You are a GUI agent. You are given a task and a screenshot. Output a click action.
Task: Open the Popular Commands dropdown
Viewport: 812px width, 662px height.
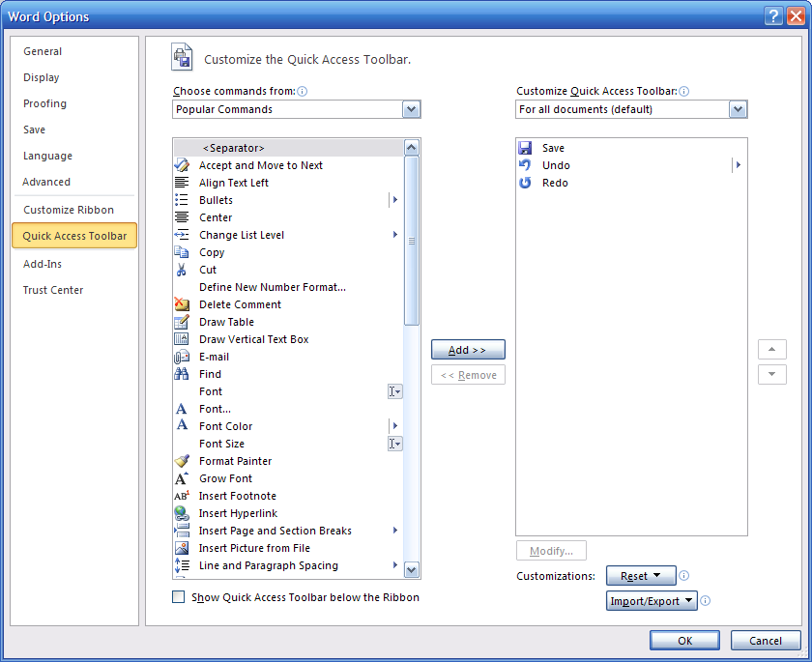(x=411, y=109)
